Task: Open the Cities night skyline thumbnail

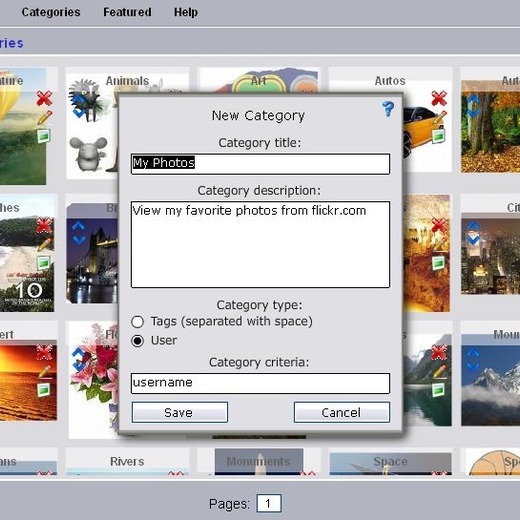Action: click(x=490, y=257)
